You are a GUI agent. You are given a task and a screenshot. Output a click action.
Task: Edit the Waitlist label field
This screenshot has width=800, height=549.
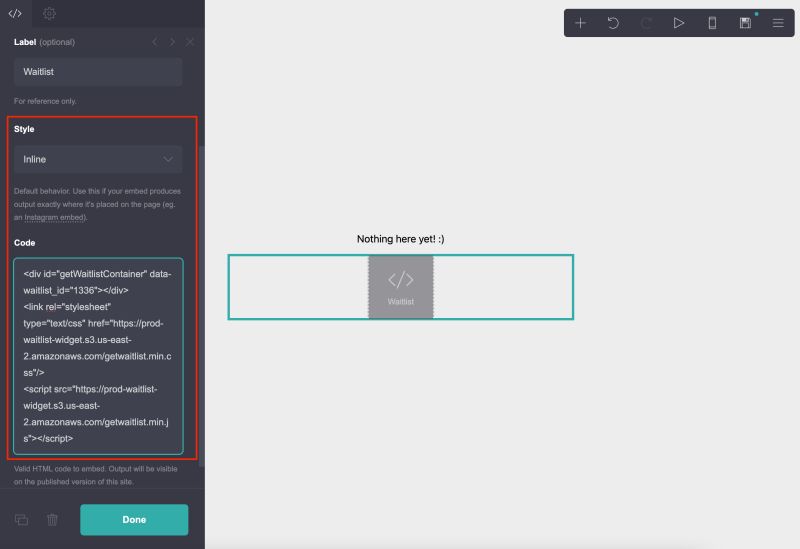pyautogui.click(x=98, y=71)
